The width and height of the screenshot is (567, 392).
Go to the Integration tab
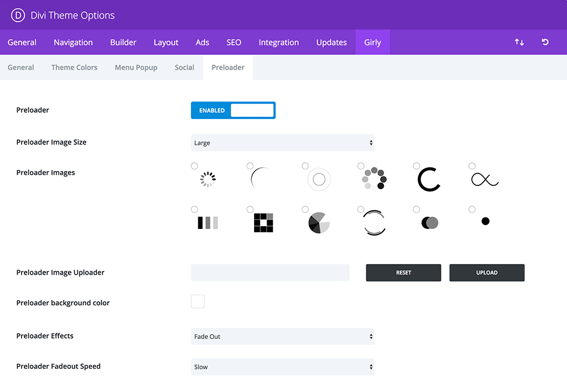pos(279,42)
